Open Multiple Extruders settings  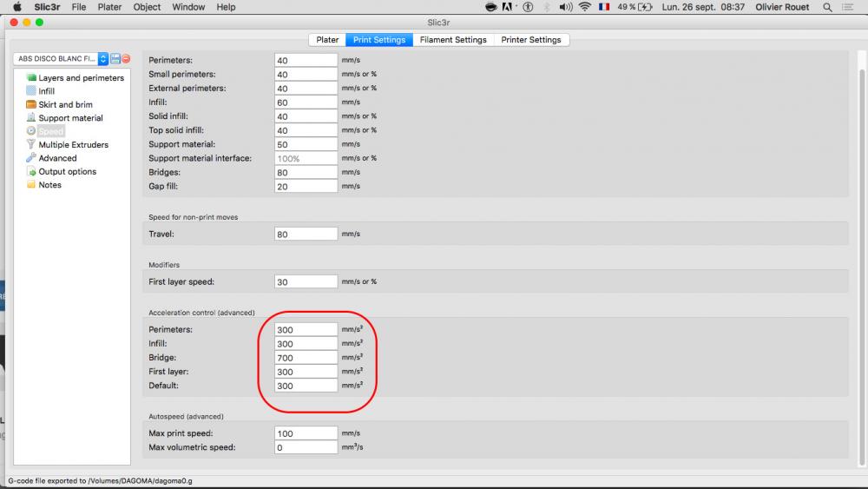pos(73,144)
